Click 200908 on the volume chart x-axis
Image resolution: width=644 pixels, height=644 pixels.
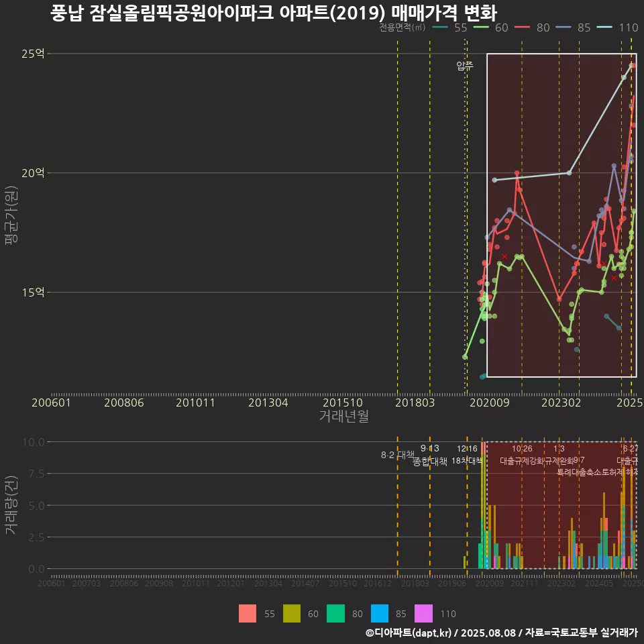(x=159, y=583)
